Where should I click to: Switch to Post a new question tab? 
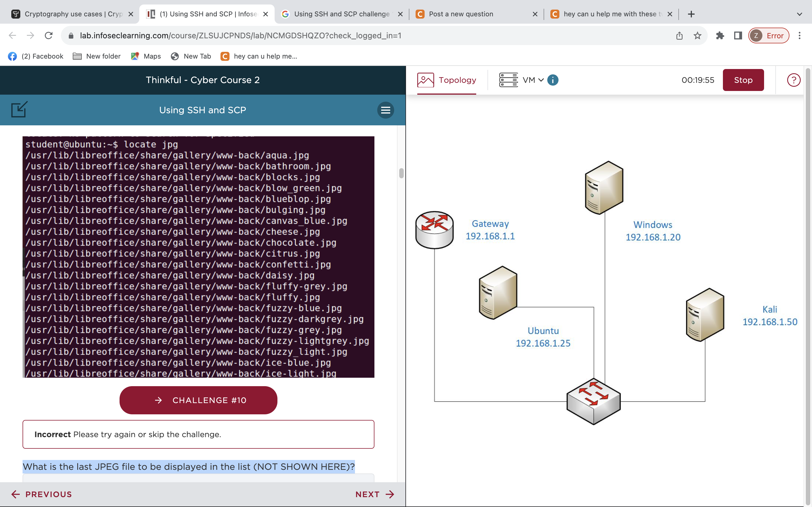[x=476, y=14]
